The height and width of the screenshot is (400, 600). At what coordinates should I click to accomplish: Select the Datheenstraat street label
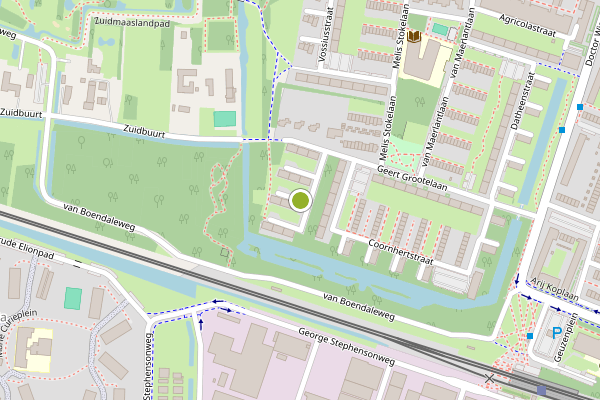pyautogui.click(x=522, y=101)
